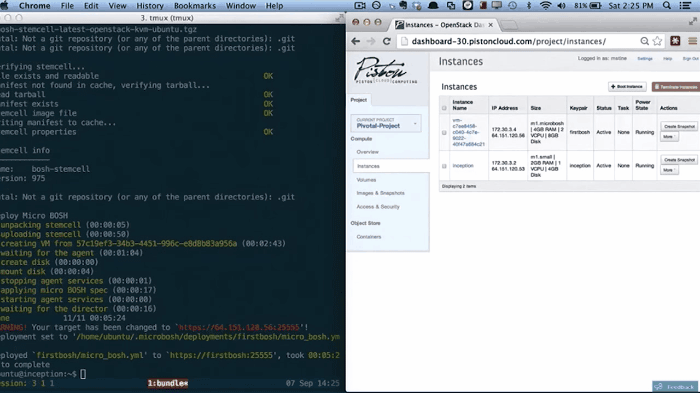700x393 pixels.
Task: Click the Sign Out link
Action: (691, 59)
